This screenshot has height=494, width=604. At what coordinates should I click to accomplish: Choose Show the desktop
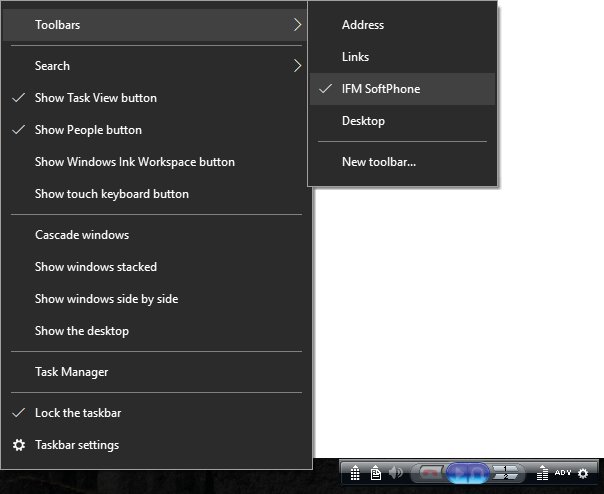156,331
